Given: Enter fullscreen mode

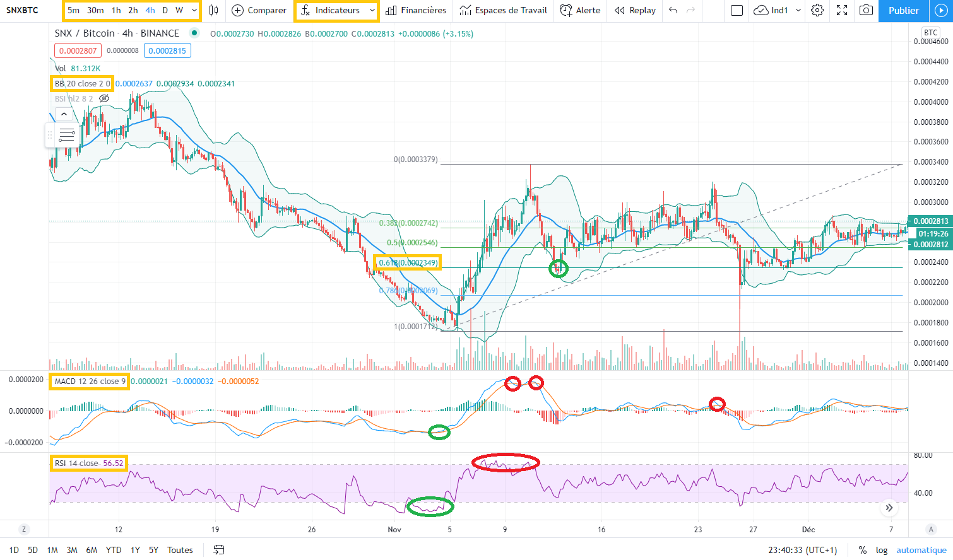Looking at the screenshot, I should point(842,10).
